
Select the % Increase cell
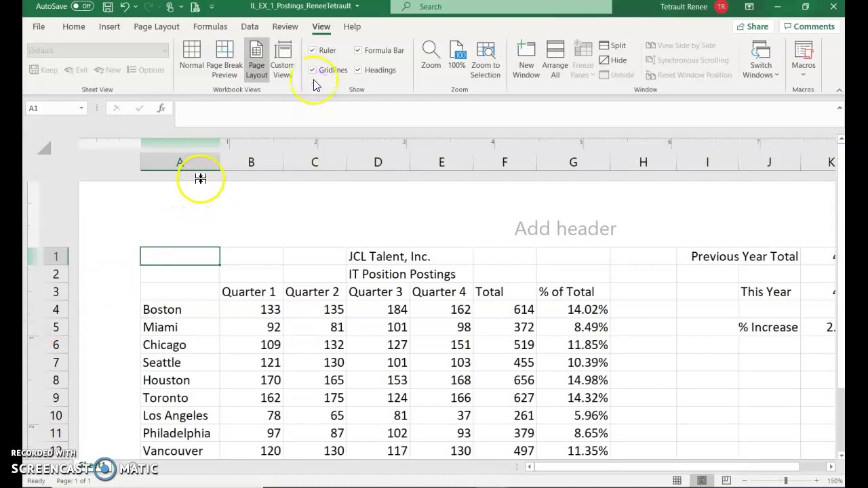point(769,327)
